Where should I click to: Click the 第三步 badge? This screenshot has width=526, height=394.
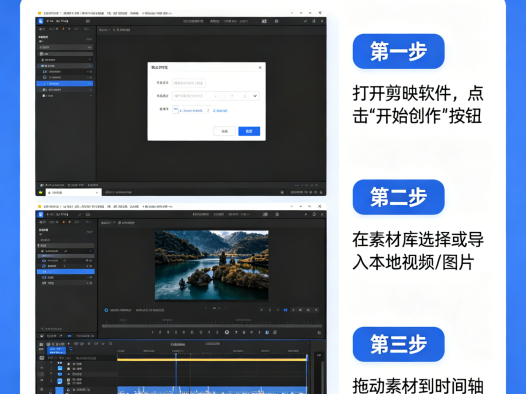coord(399,344)
